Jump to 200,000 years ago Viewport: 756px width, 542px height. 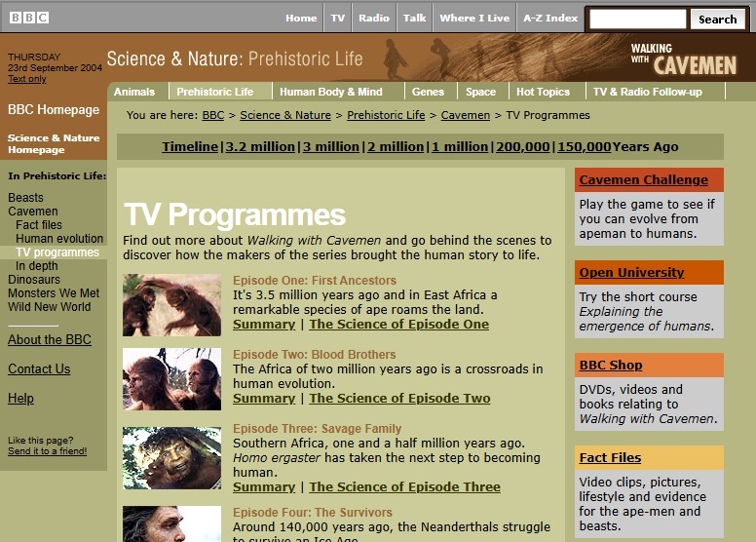point(523,147)
